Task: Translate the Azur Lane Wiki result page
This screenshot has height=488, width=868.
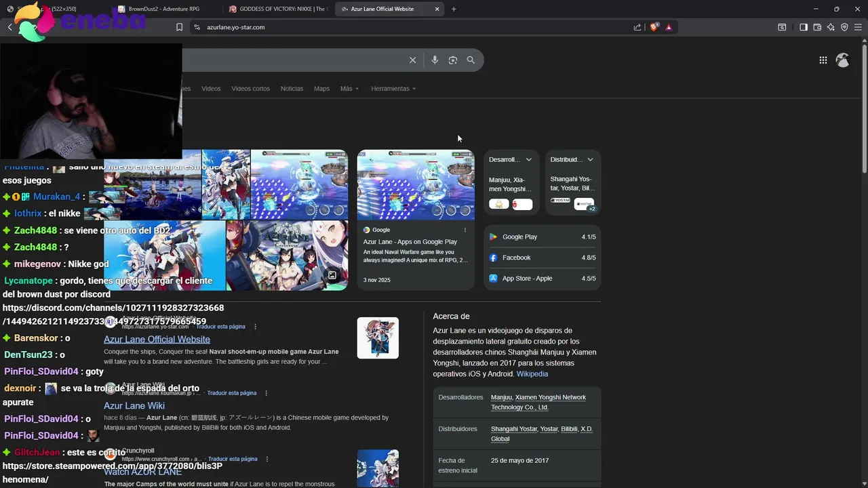Action: tap(232, 393)
